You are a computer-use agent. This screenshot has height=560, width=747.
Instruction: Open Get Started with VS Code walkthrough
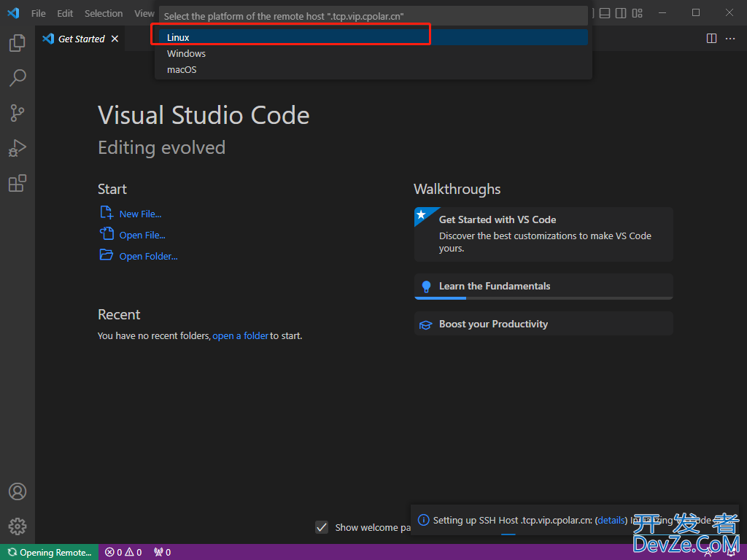coord(543,234)
